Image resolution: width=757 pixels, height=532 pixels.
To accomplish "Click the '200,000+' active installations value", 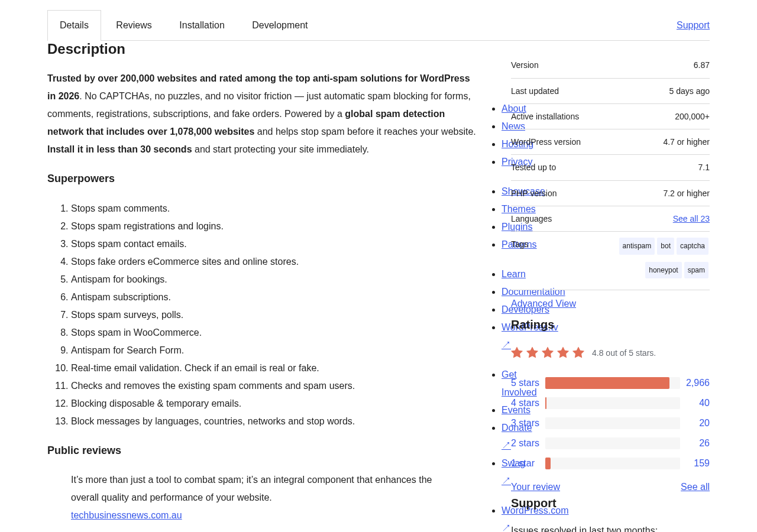I will point(692,116).
